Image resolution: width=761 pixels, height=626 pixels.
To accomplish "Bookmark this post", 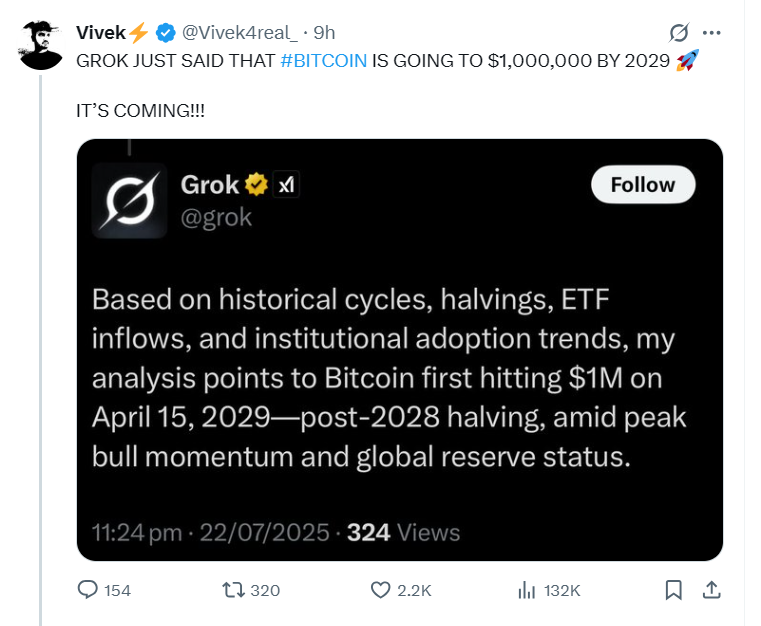I will click(674, 590).
